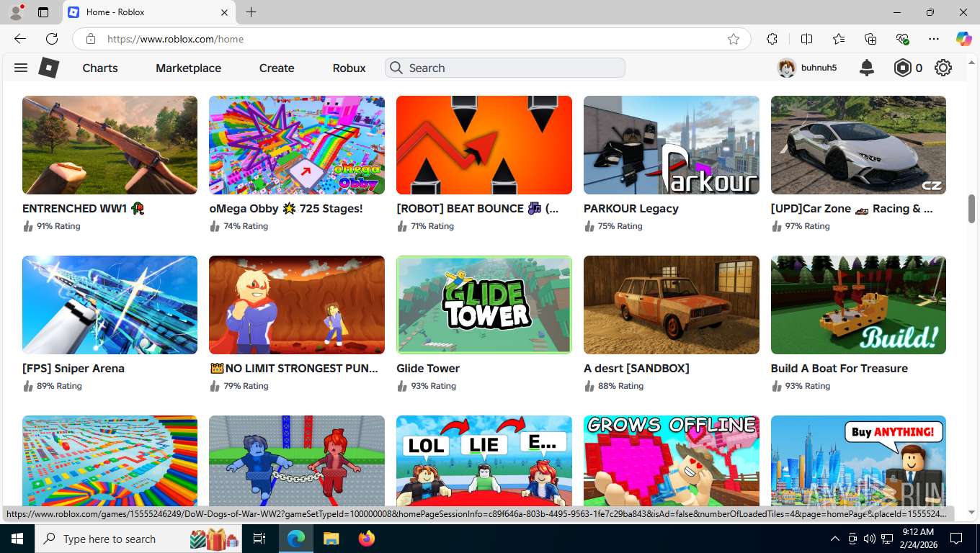Focus the Roblox Search field

[504, 68]
